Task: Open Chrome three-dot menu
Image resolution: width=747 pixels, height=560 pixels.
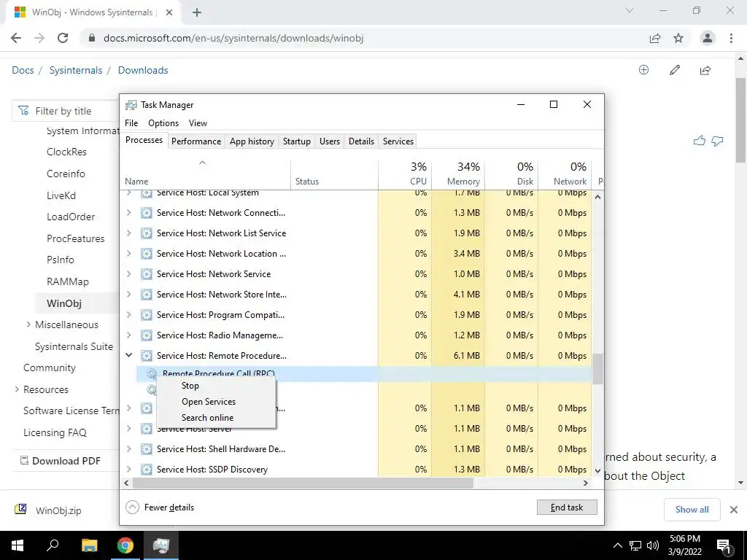Action: (x=731, y=38)
